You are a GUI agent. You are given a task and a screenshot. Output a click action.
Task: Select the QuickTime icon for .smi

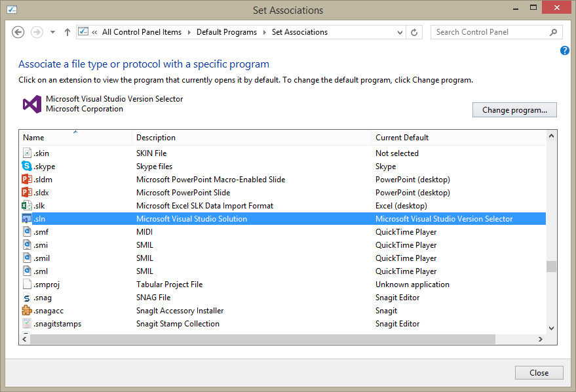tap(27, 245)
